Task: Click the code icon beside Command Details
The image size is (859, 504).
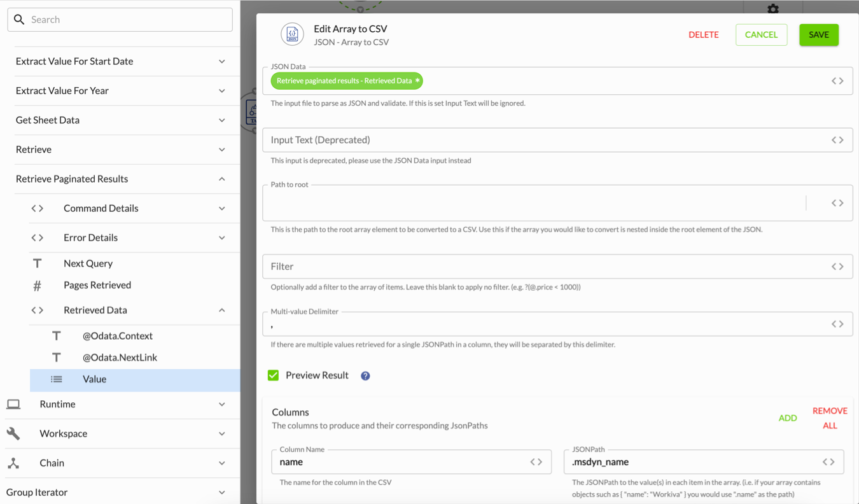Action: tap(38, 208)
